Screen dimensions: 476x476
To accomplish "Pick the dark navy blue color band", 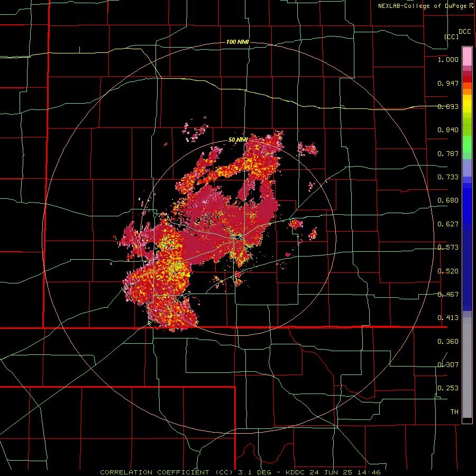I will click(x=467, y=270).
